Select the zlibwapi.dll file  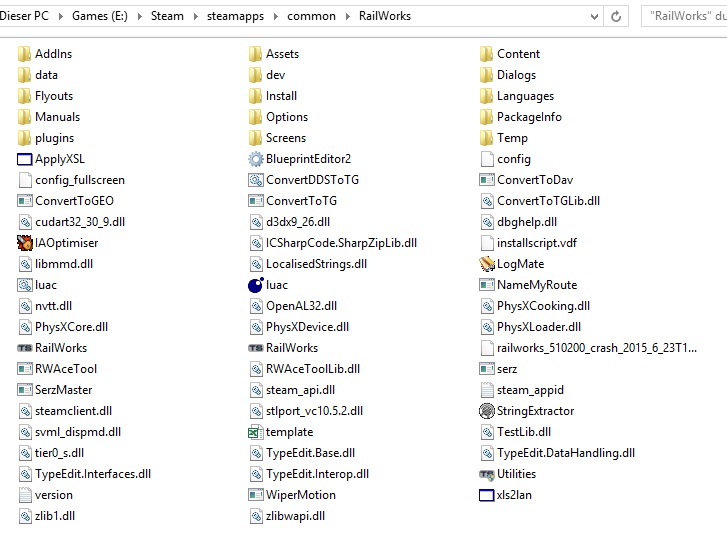287,516
